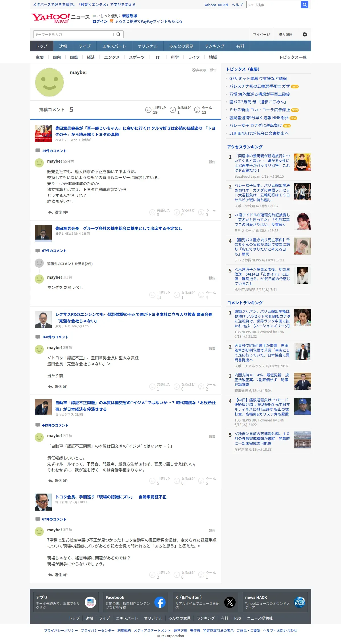The width and height of the screenshot is (341, 644).
Task: Open the Yahoo News app icon in footer
Action: coord(90,602)
